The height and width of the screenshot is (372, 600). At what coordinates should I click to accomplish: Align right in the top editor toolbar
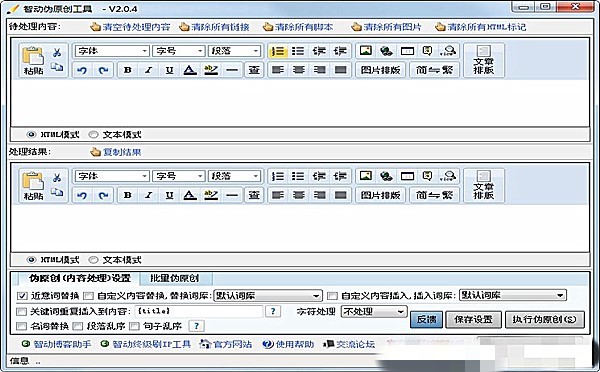pyautogui.click(x=319, y=70)
